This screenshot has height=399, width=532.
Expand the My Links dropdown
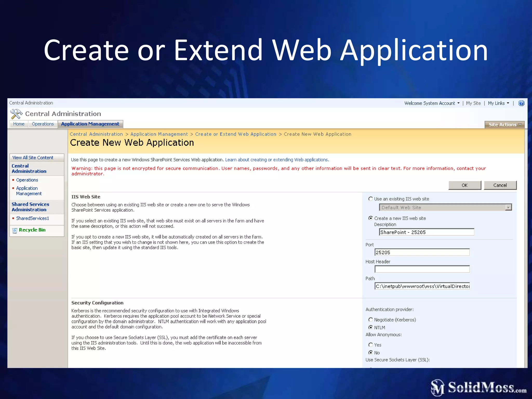[x=498, y=103]
